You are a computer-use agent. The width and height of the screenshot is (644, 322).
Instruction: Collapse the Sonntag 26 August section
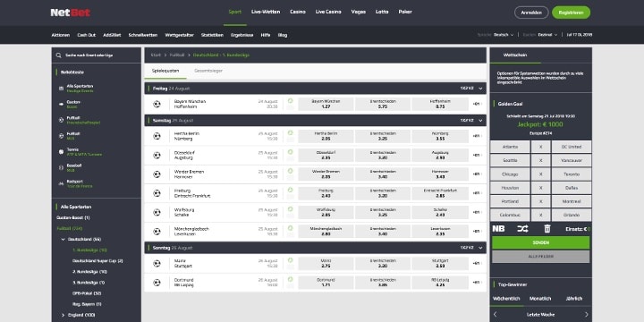click(x=480, y=248)
